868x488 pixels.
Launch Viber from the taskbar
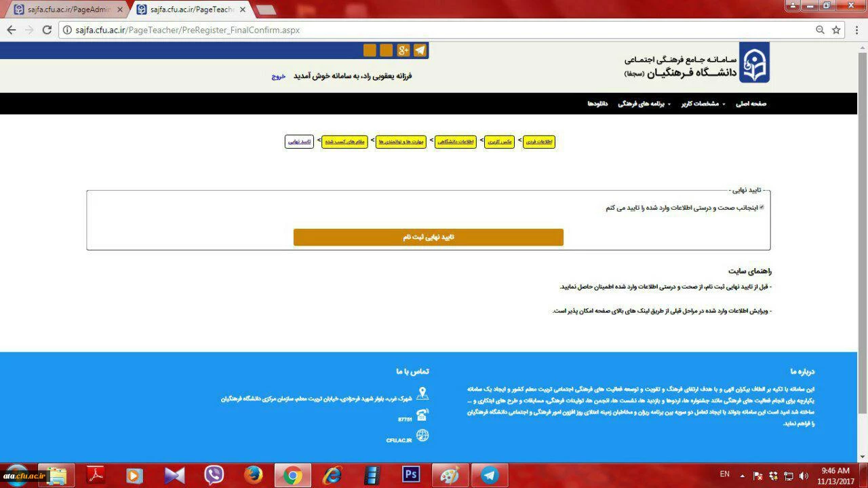point(214,474)
